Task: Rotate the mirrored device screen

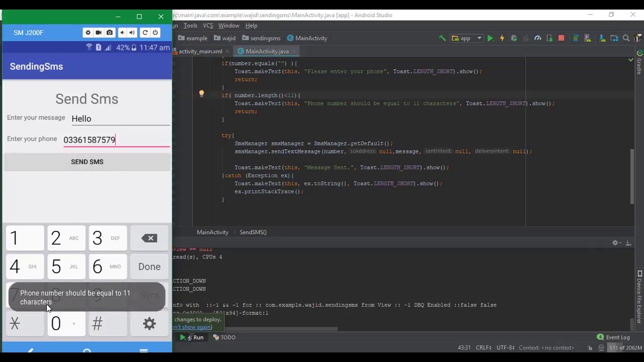Action: coord(145,33)
